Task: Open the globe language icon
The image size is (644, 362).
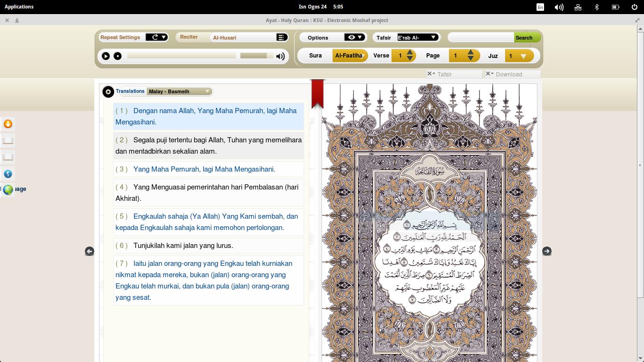Action: pos(8,190)
